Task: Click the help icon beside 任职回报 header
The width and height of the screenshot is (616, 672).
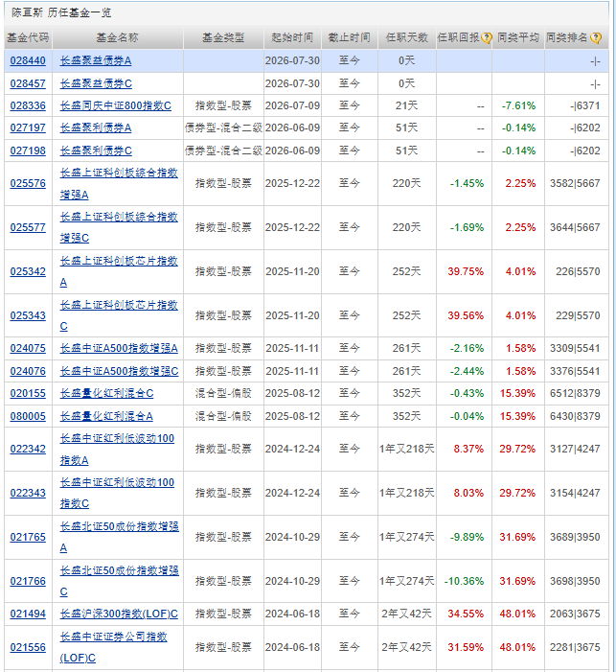Action: pos(487,38)
